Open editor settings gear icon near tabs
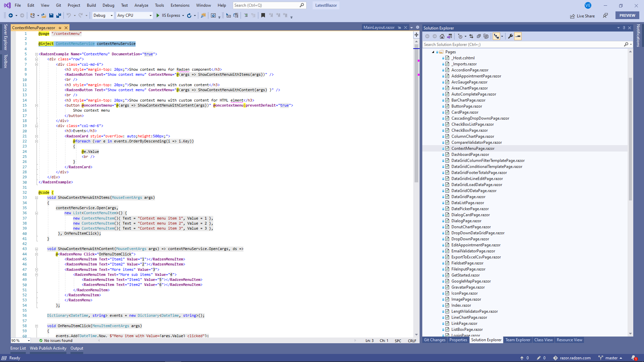 tap(418, 27)
